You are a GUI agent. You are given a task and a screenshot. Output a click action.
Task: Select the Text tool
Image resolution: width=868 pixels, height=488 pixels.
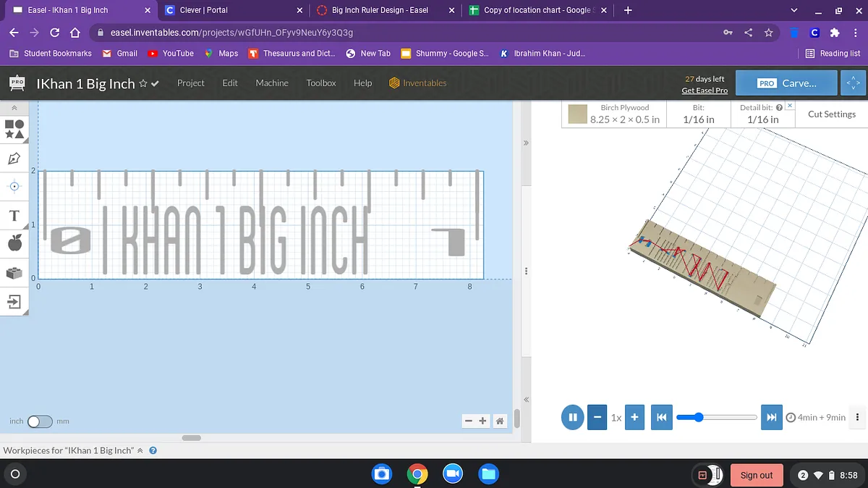click(x=14, y=216)
